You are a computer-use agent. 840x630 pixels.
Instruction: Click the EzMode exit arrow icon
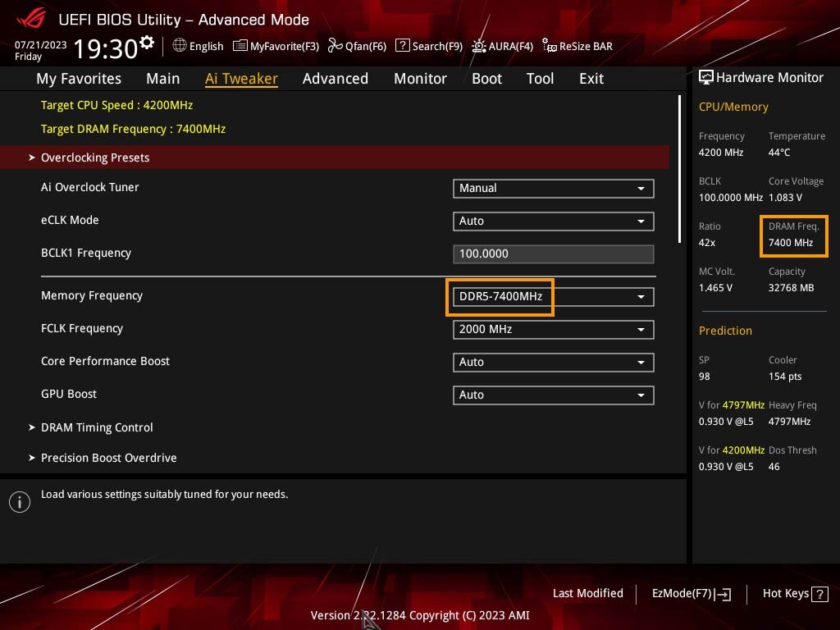723,594
